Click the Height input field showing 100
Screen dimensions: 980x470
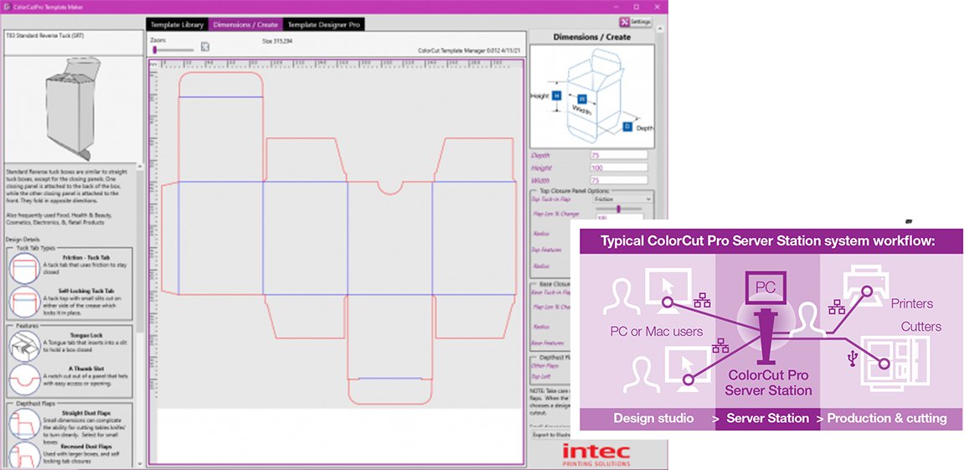coord(619,168)
